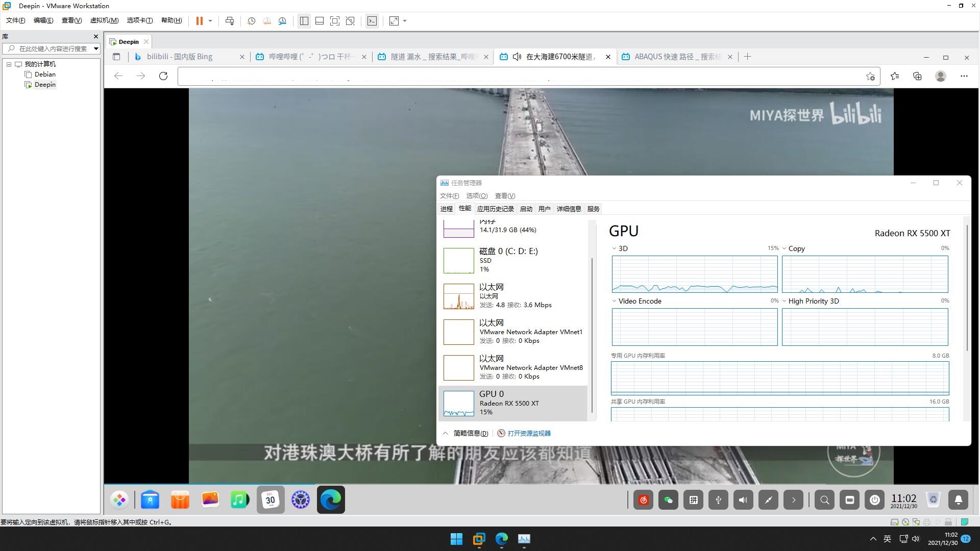Toggle the VMware library sidebar view
The height and width of the screenshot is (551, 980).
304,21
